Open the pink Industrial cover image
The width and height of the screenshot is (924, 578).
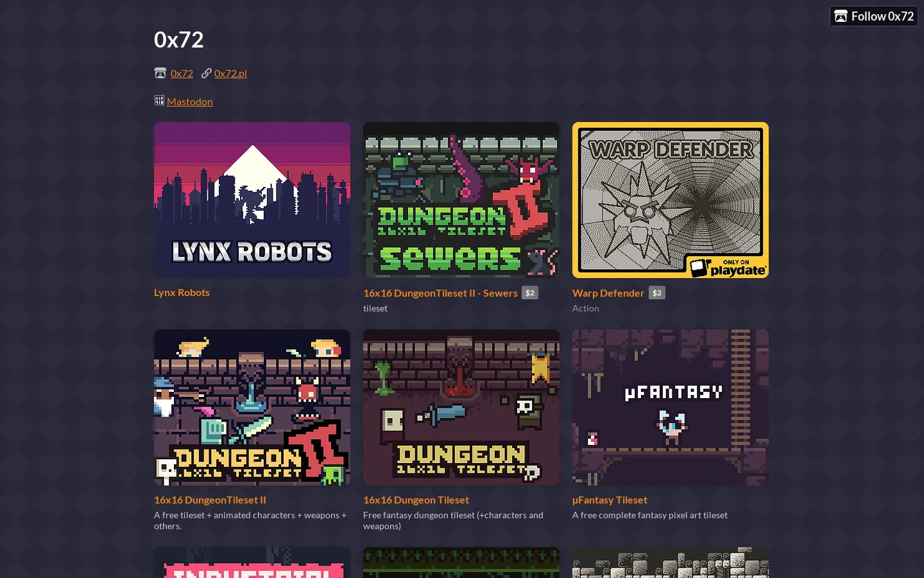coord(252,563)
